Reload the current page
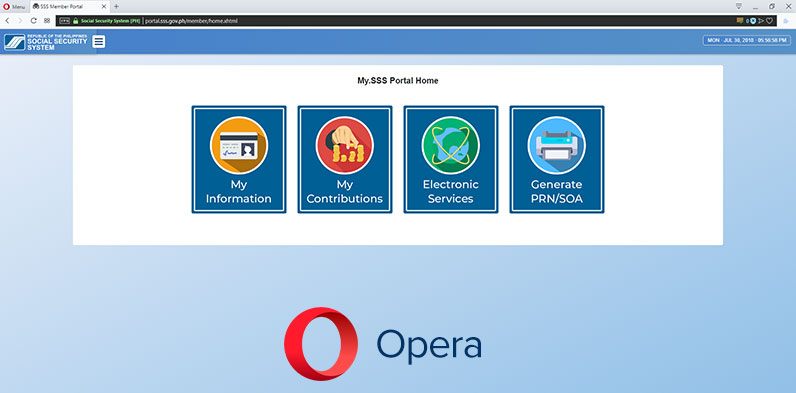The image size is (796, 393). point(34,21)
